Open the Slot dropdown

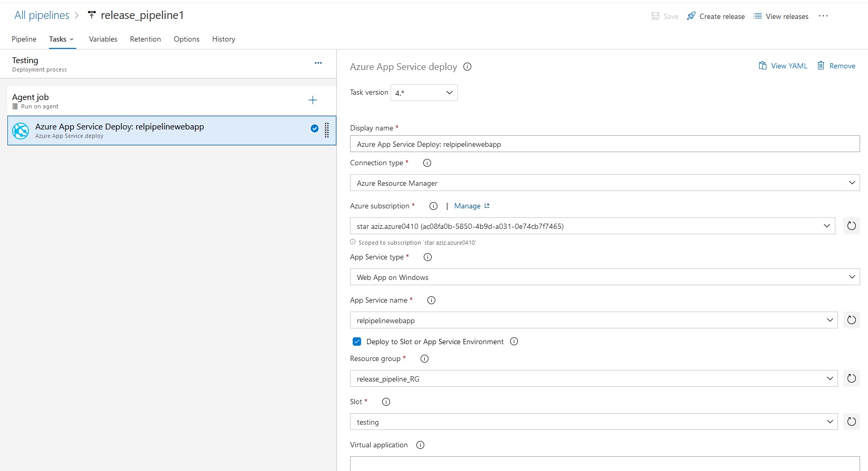click(594, 422)
